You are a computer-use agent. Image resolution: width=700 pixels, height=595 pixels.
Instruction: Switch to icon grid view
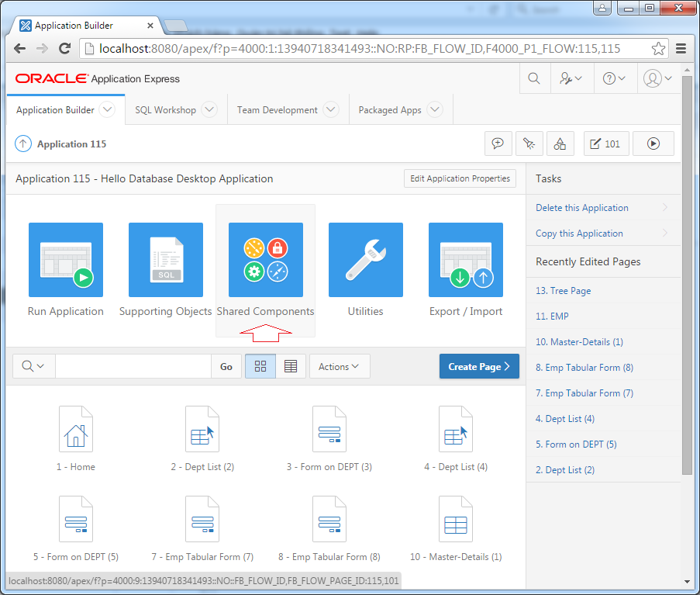click(260, 366)
